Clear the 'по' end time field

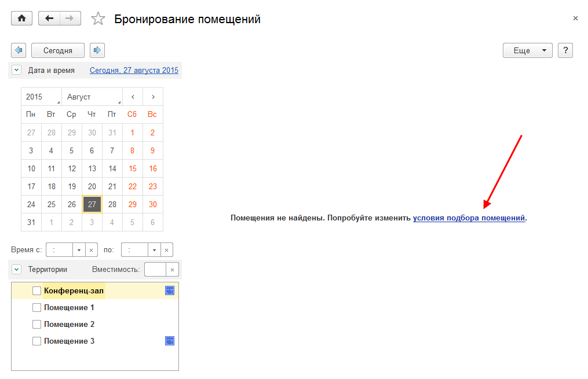(166, 250)
